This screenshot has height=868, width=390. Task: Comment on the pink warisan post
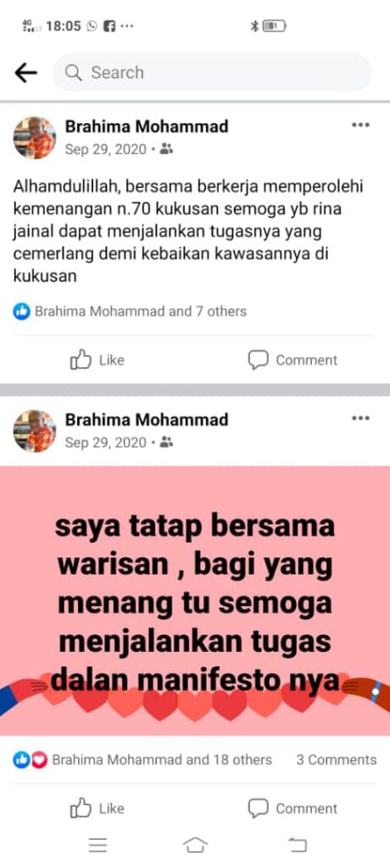(292, 808)
